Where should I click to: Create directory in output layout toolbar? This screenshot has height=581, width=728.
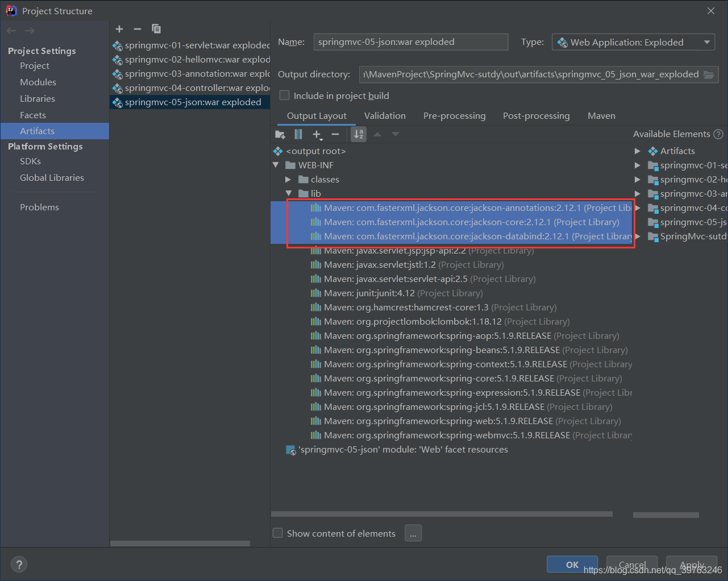click(280, 134)
